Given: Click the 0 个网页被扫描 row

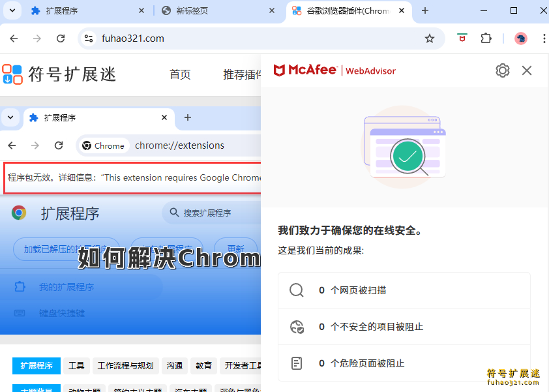Looking at the screenshot, I should 404,290.
